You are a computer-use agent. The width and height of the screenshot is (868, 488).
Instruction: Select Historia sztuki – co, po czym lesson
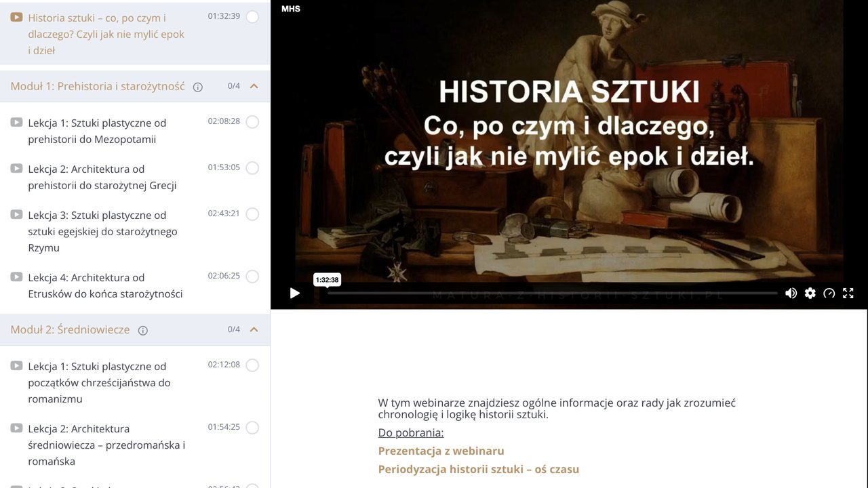point(106,34)
